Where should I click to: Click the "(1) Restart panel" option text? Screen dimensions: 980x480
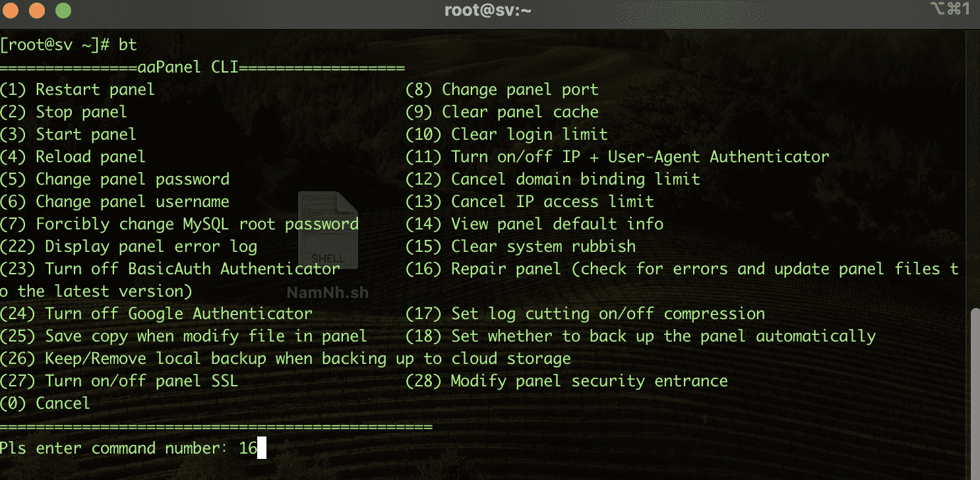(77, 90)
